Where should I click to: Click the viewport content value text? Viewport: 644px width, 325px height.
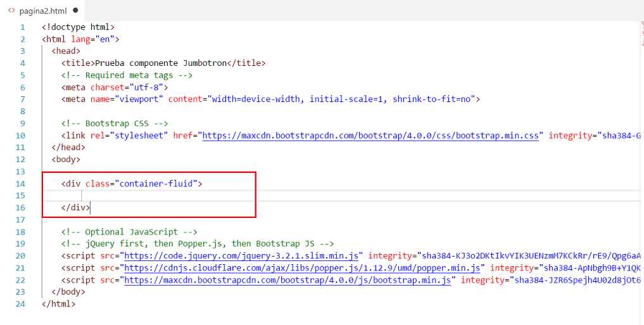(x=341, y=99)
